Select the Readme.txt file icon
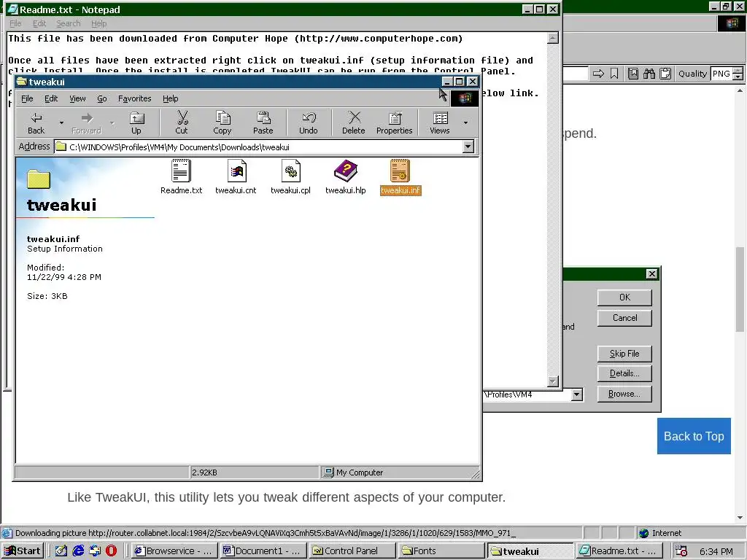Viewport: 747px width, 560px height. pyautogui.click(x=181, y=176)
